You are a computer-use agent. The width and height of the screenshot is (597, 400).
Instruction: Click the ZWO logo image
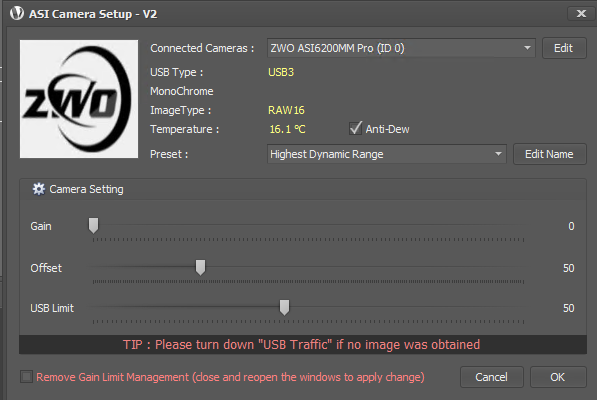[79, 99]
